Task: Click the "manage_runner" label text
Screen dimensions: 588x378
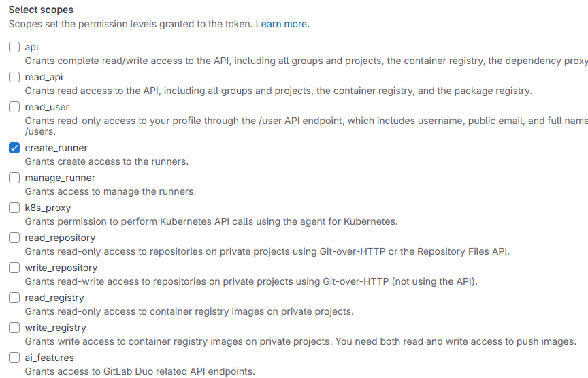Action: (60, 178)
